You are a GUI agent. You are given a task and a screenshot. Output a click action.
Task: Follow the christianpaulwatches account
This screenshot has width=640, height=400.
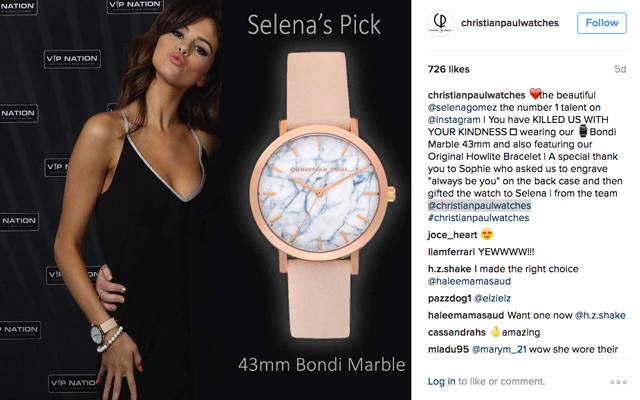(602, 23)
